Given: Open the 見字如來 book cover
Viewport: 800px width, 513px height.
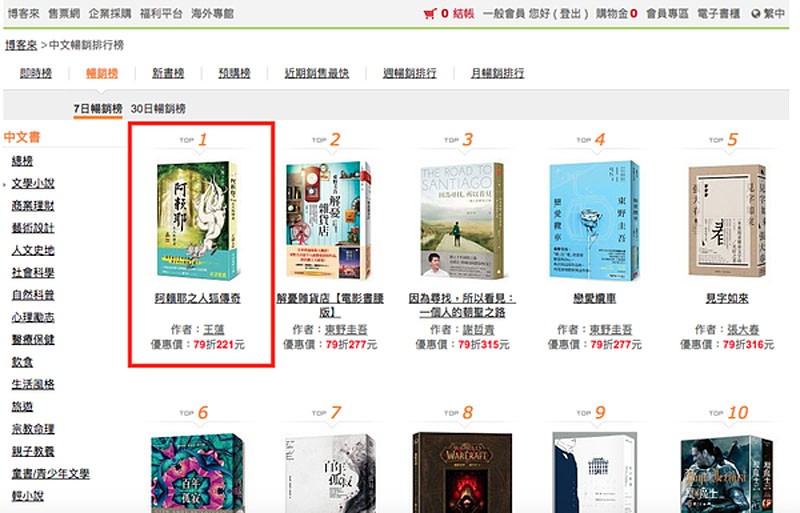Looking at the screenshot, I should (727, 221).
